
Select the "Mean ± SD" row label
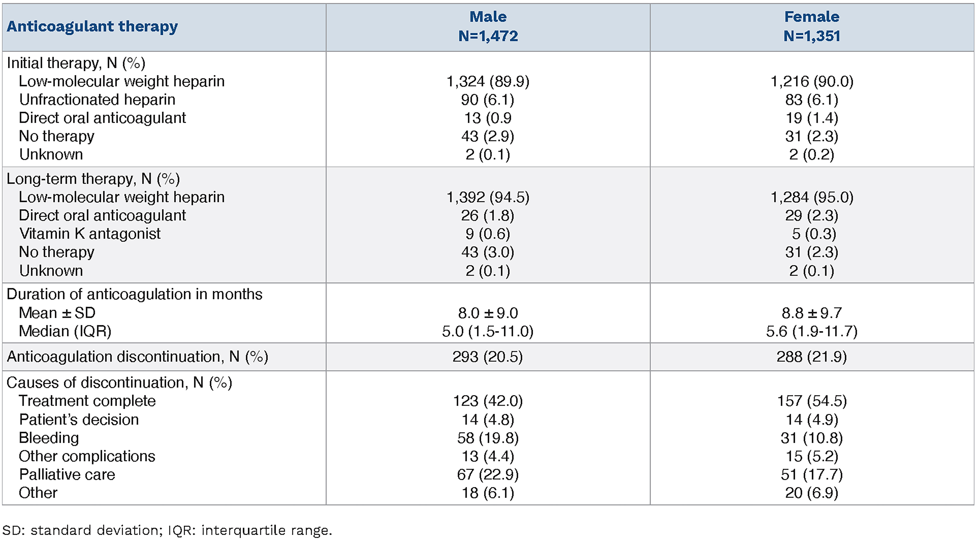57,313
